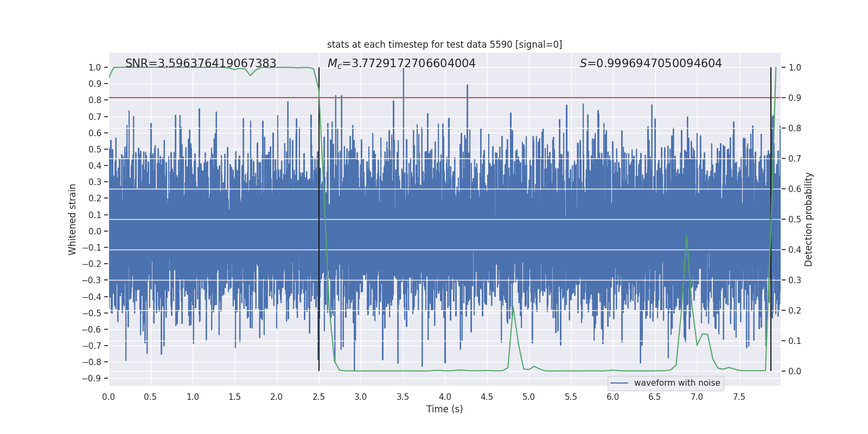Click left y-axis tick label 0.3
The image size is (868, 434).
click(95, 182)
